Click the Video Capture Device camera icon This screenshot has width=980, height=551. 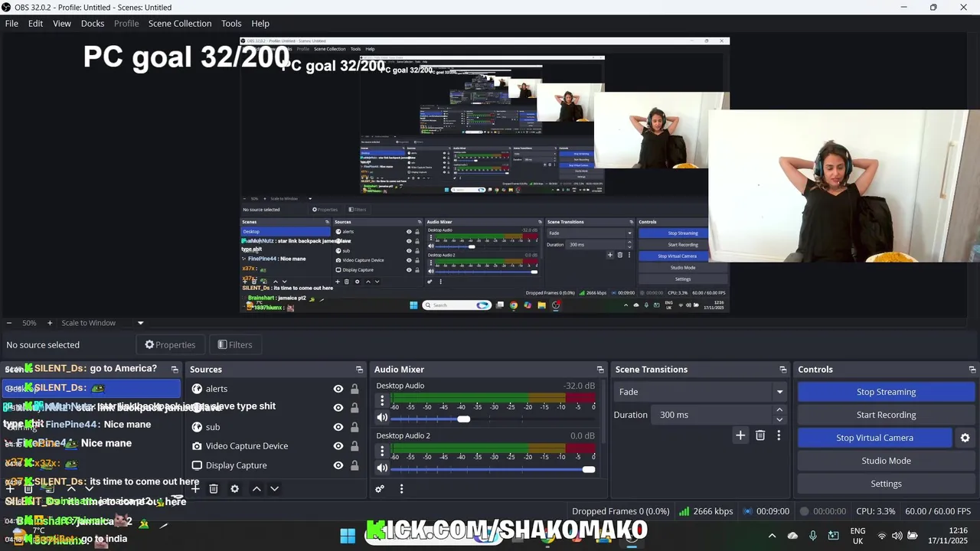197,446
